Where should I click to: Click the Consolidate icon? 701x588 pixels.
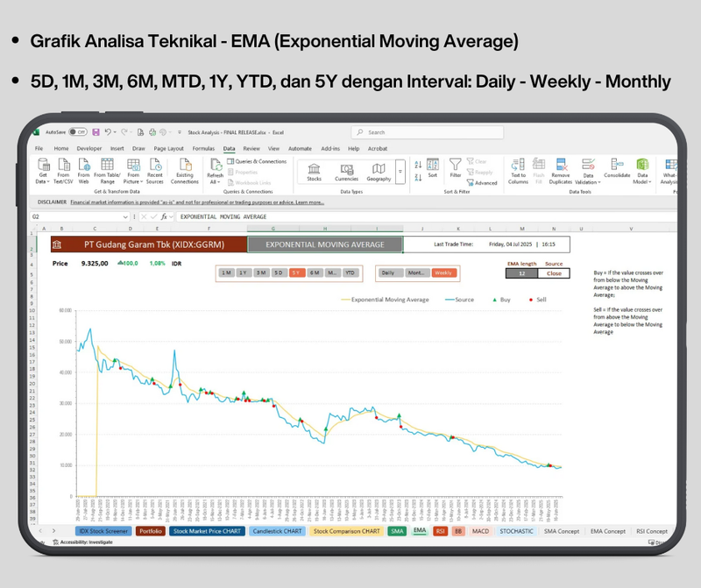[x=617, y=168]
